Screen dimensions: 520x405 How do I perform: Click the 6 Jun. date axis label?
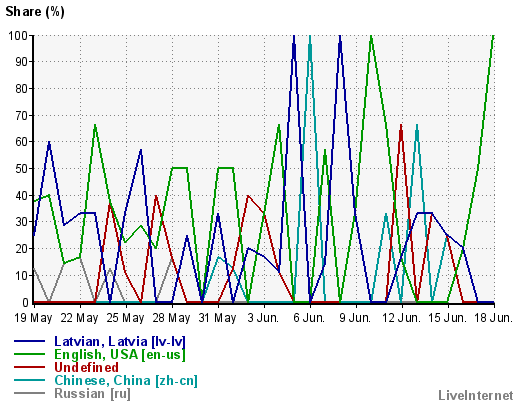[309, 318]
